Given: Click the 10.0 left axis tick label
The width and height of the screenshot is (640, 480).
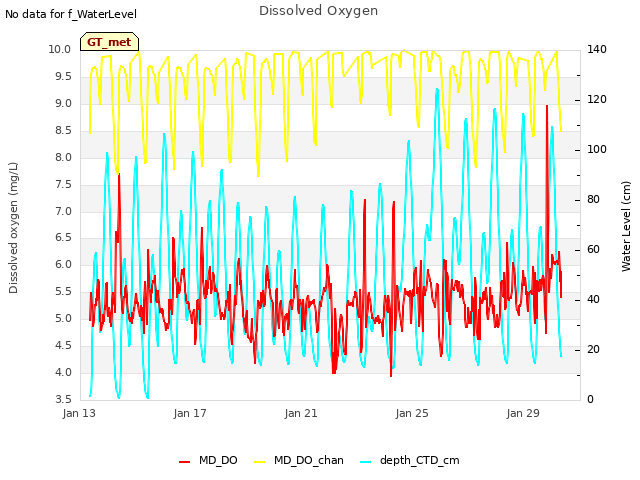Looking at the screenshot, I should (60, 49).
